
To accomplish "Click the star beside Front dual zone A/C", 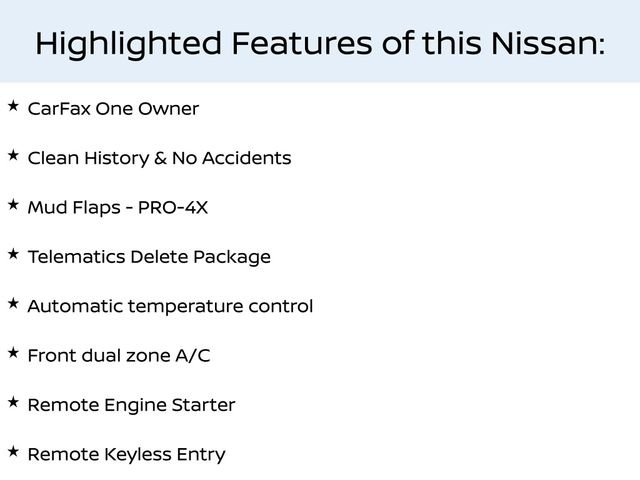I will [12, 353].
